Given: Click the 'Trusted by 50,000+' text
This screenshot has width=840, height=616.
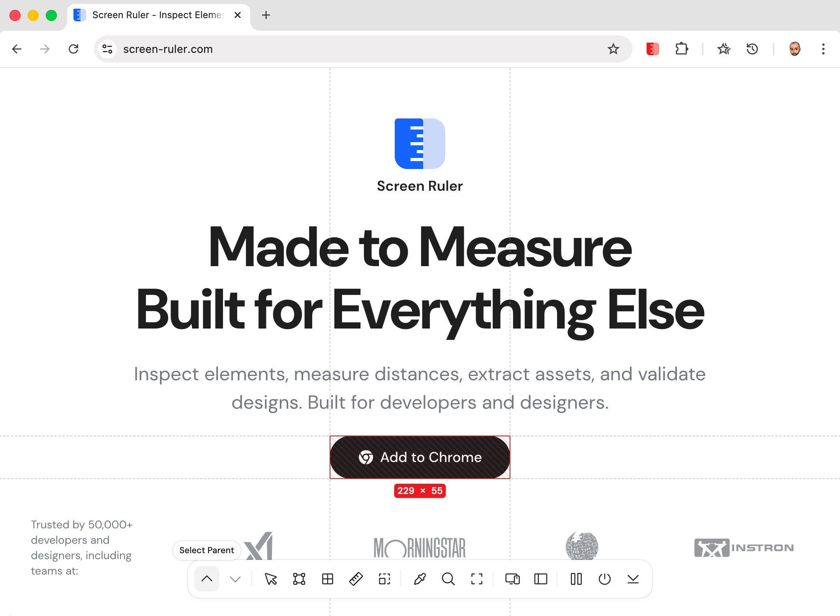Looking at the screenshot, I should tap(82, 524).
